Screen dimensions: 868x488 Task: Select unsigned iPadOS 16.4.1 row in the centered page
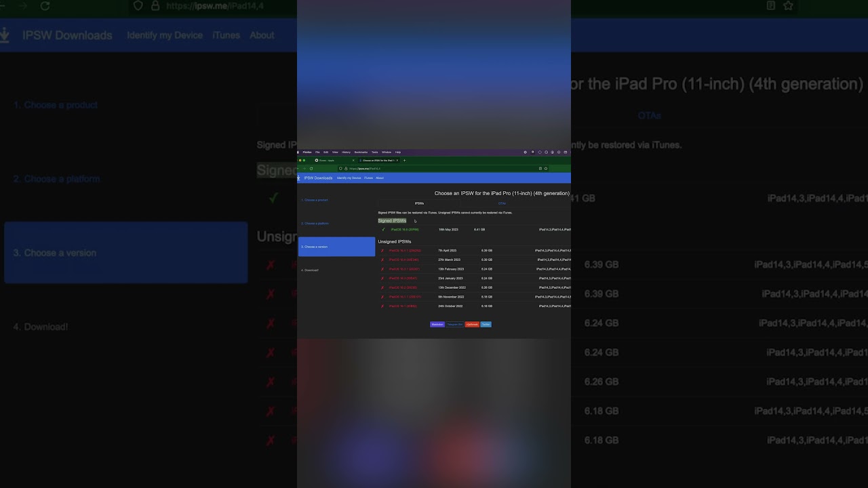(474, 251)
